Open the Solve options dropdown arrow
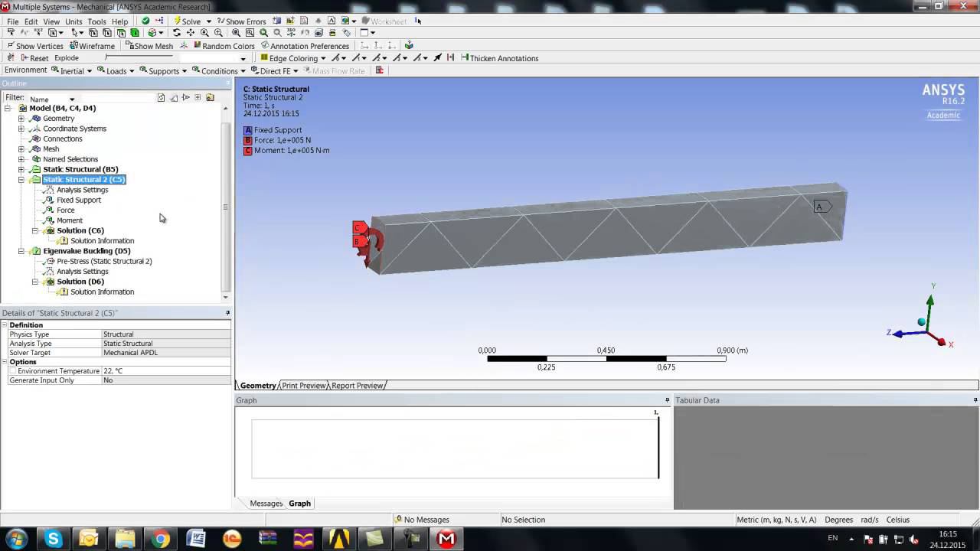The height and width of the screenshot is (551, 980). click(x=208, y=21)
